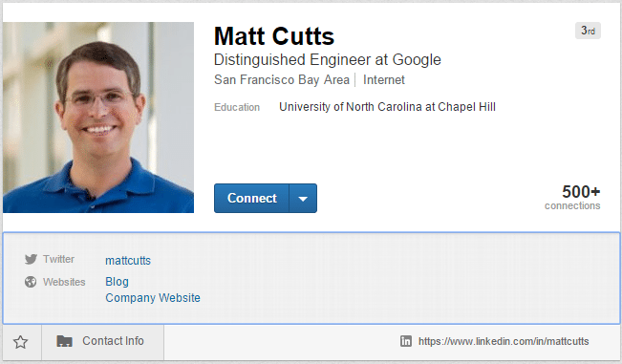Click the LinkedIn logo beside profile URL
This screenshot has width=622, height=364.
(406, 341)
